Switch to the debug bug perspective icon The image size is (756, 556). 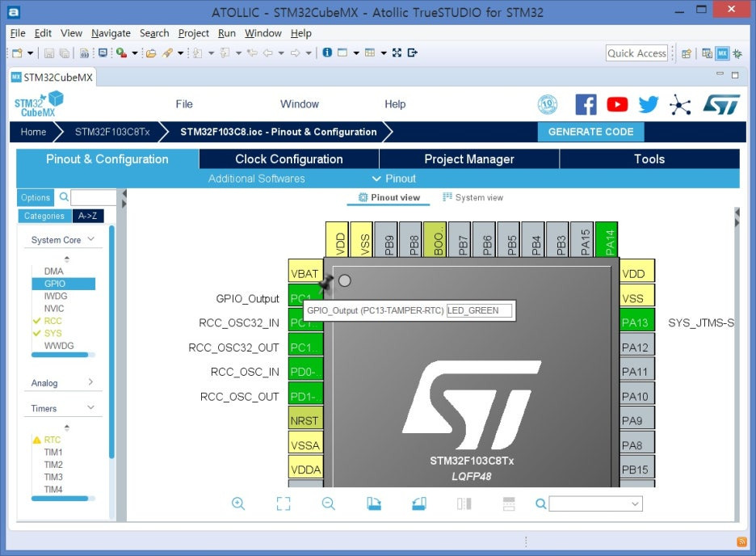coord(737,53)
